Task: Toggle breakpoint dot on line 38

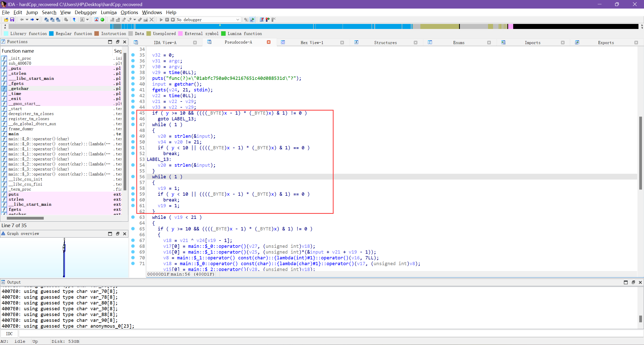Action: 133,72
